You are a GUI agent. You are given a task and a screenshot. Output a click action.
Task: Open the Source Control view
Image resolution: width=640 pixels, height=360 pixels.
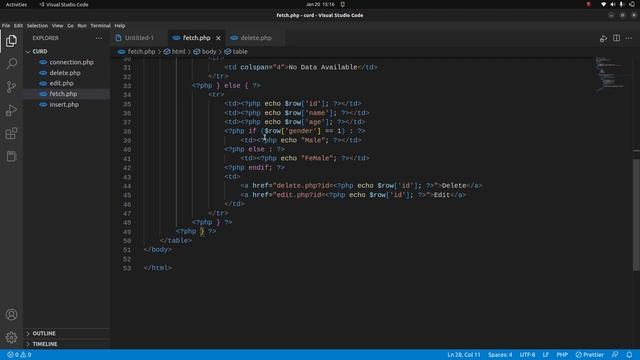click(11, 87)
